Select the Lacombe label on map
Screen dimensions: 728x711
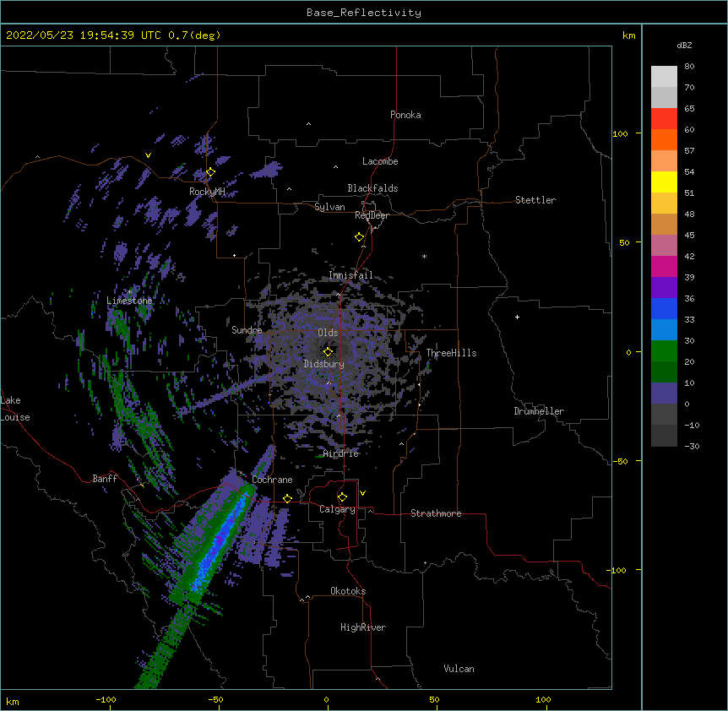click(380, 161)
